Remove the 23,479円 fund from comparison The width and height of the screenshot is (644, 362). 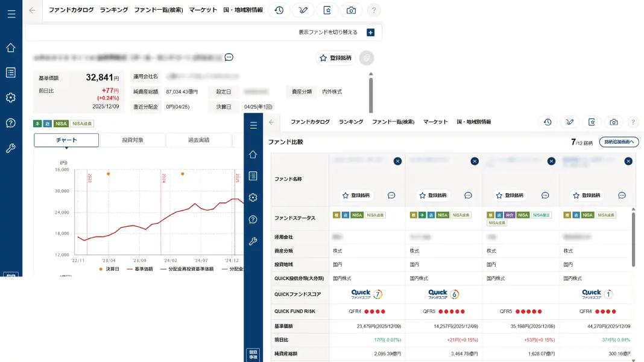(x=397, y=162)
